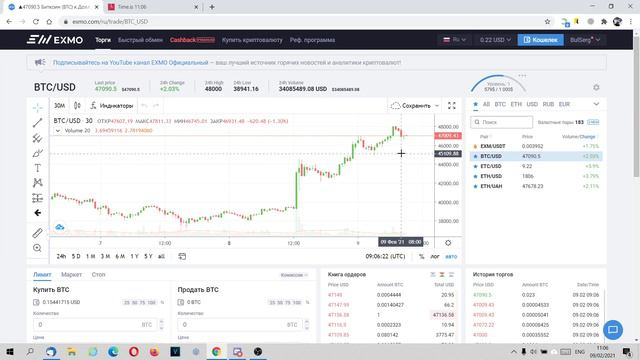Click the pair search field
640x360 pixels.
coord(502,122)
